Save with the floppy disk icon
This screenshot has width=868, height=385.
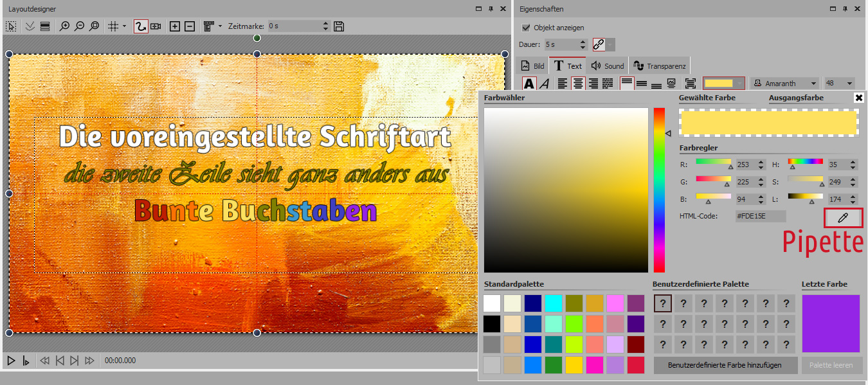(339, 26)
